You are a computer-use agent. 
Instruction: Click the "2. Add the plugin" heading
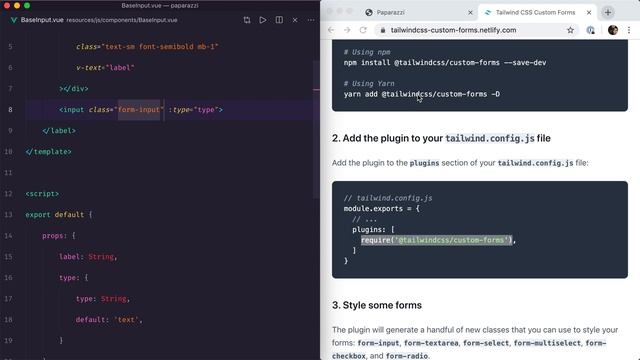pyautogui.click(x=441, y=138)
